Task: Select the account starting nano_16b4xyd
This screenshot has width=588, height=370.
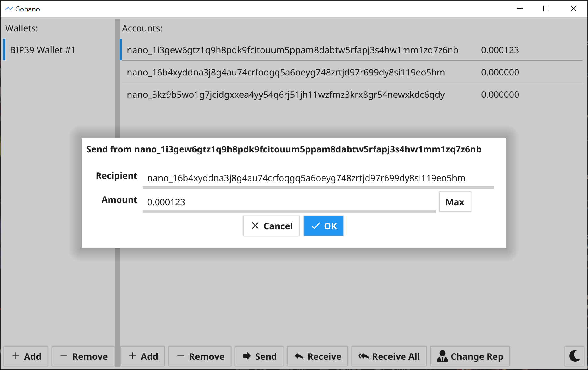Action: click(285, 72)
